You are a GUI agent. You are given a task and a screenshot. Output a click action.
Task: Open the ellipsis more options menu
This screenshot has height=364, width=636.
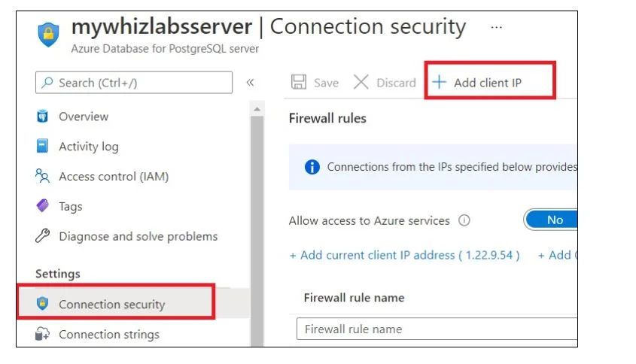click(x=496, y=28)
